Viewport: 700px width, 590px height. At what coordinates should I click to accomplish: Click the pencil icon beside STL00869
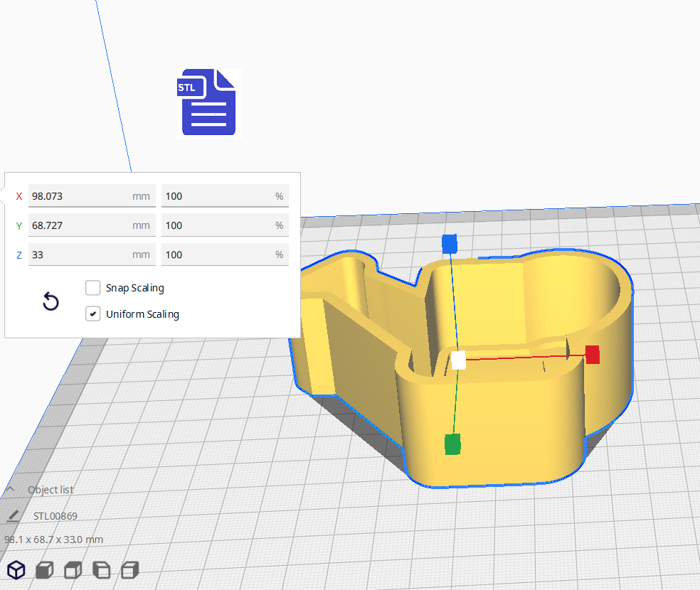(x=15, y=515)
